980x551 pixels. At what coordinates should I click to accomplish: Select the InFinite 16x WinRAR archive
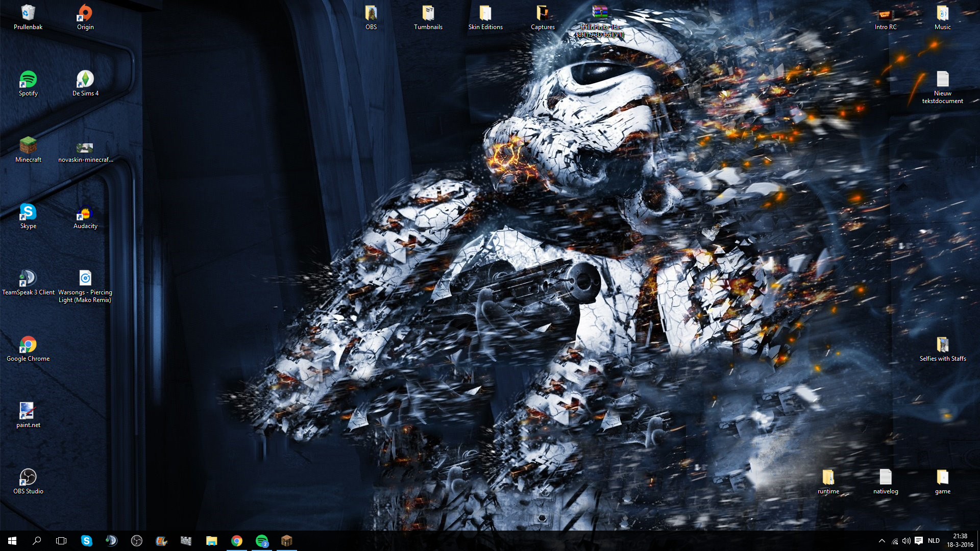[x=600, y=21]
